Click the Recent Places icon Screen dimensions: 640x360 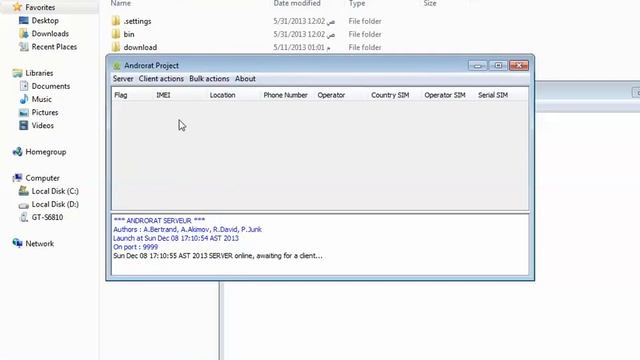click(x=24, y=47)
